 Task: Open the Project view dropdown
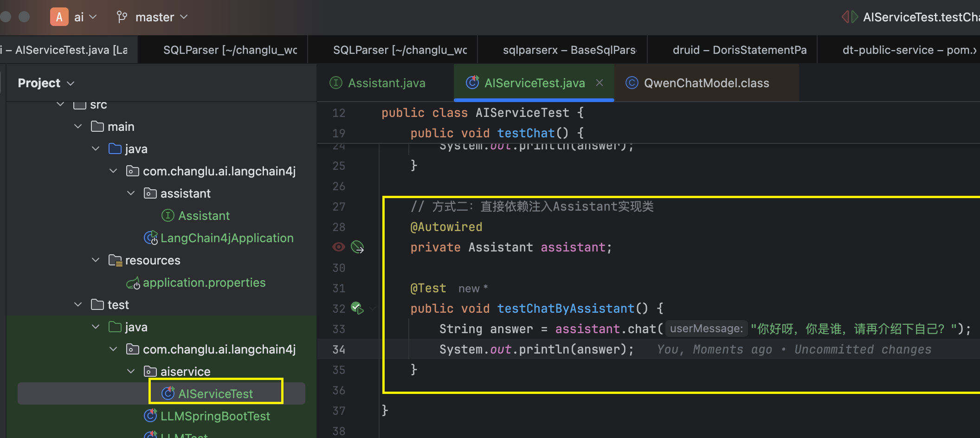coord(46,83)
